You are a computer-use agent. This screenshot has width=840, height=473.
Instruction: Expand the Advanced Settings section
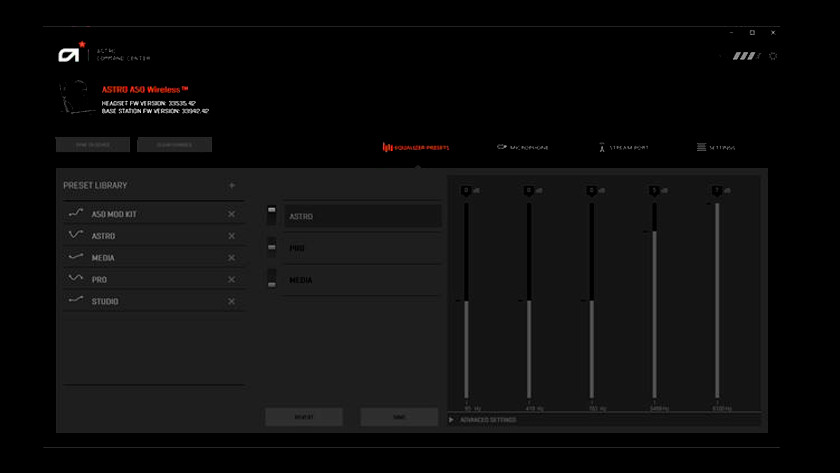[487, 420]
